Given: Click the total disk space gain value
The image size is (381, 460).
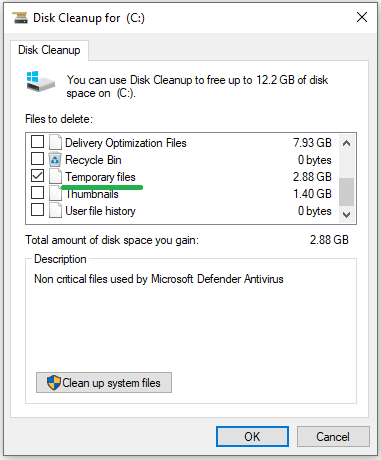Looking at the screenshot, I should pyautogui.click(x=329, y=240).
